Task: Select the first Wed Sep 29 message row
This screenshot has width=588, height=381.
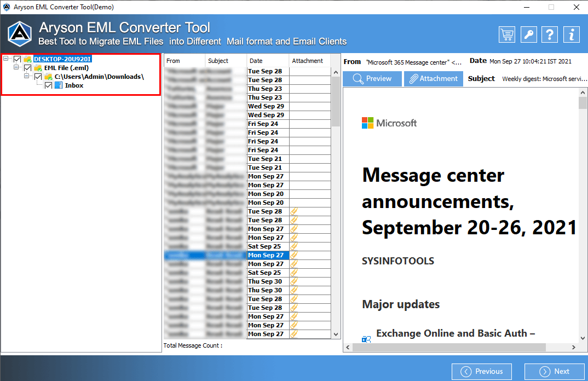Action: point(247,106)
